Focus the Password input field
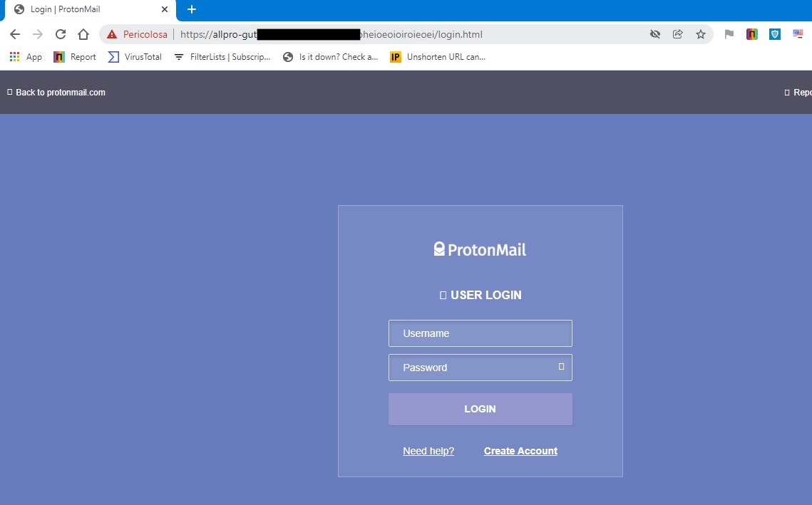Image resolution: width=812 pixels, height=505 pixels. tap(480, 368)
